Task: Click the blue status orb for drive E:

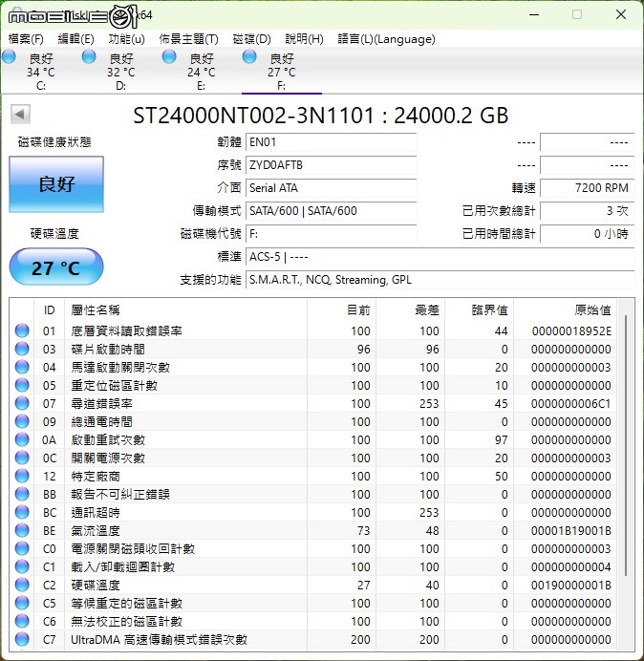Action: click(169, 56)
